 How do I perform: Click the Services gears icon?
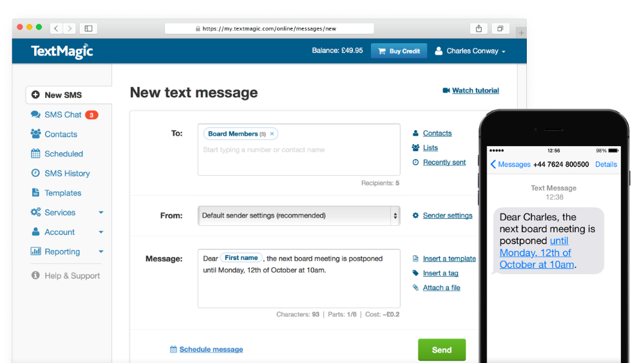(x=35, y=212)
